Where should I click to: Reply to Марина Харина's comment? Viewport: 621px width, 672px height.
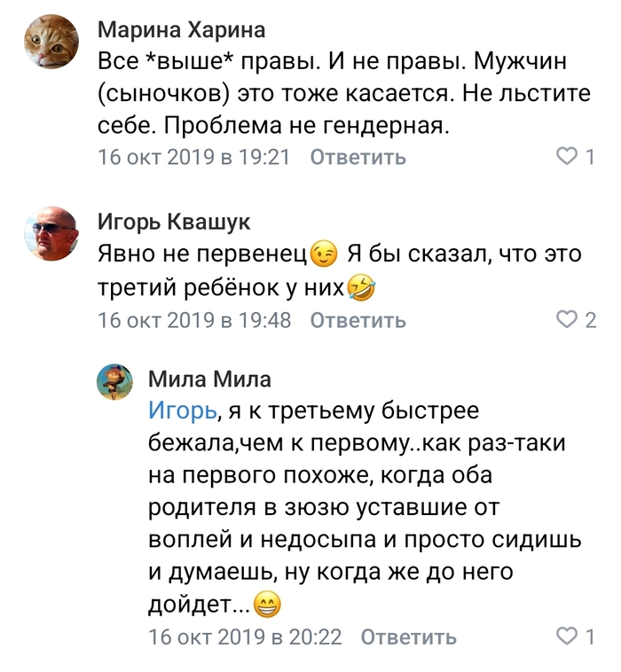[358, 158]
